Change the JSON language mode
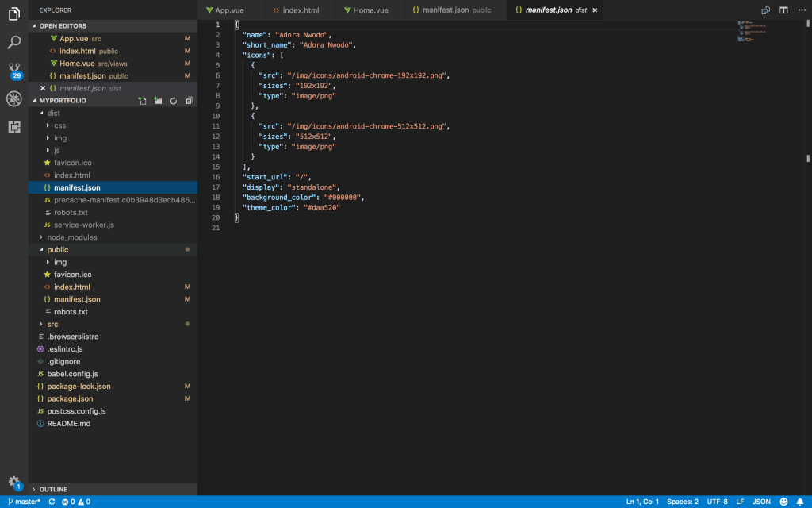812x508 pixels. point(760,502)
